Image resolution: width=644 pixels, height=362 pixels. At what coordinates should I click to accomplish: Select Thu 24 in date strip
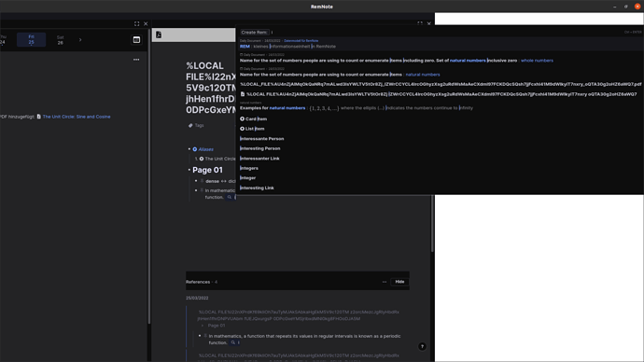(x=3, y=40)
